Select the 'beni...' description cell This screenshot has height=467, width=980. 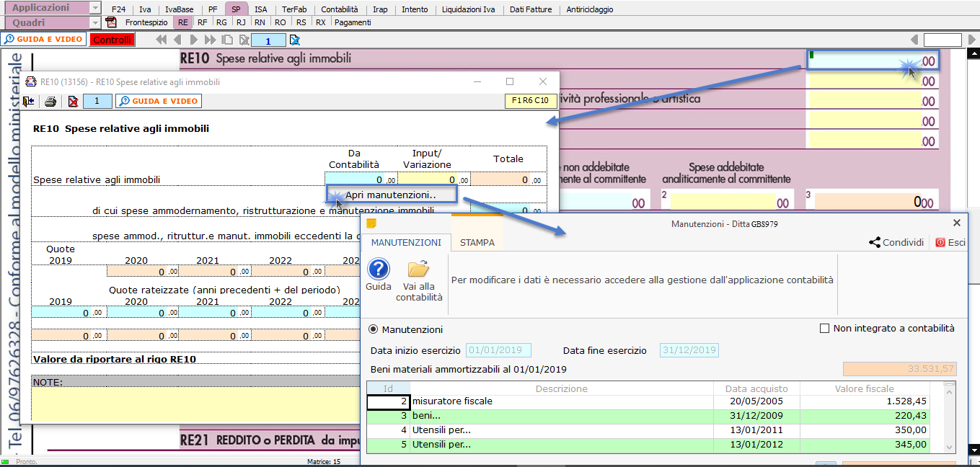(562, 416)
